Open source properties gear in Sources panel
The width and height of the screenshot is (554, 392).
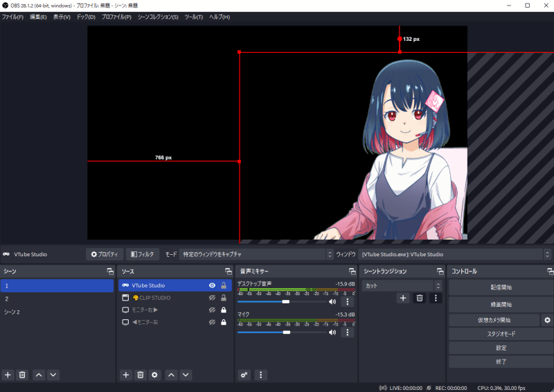click(x=154, y=375)
